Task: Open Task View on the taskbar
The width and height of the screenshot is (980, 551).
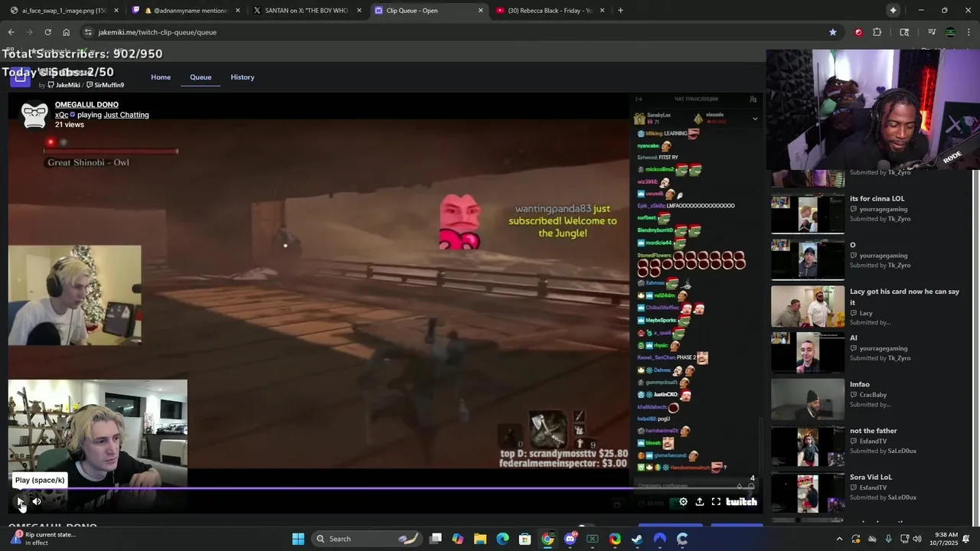Action: [x=436, y=539]
